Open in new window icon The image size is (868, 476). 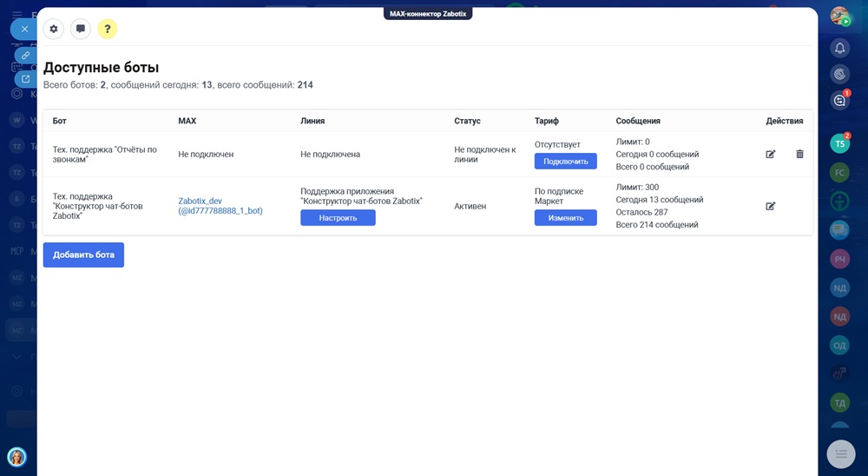tap(25, 79)
